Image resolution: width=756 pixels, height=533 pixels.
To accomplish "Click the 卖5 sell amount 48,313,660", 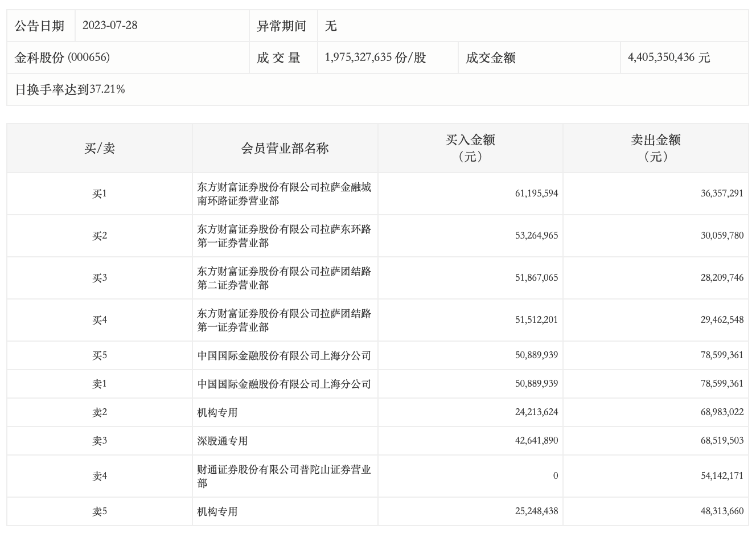I will 721,511.
